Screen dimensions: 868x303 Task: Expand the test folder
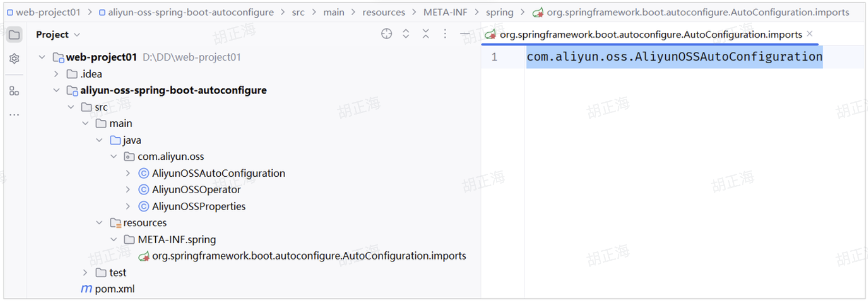[85, 272]
